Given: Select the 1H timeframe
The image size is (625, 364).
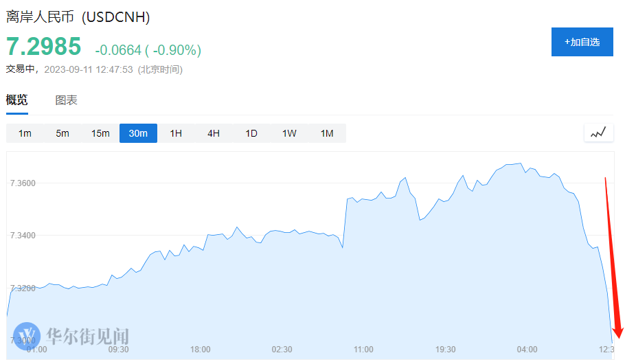Looking at the screenshot, I should (x=176, y=133).
